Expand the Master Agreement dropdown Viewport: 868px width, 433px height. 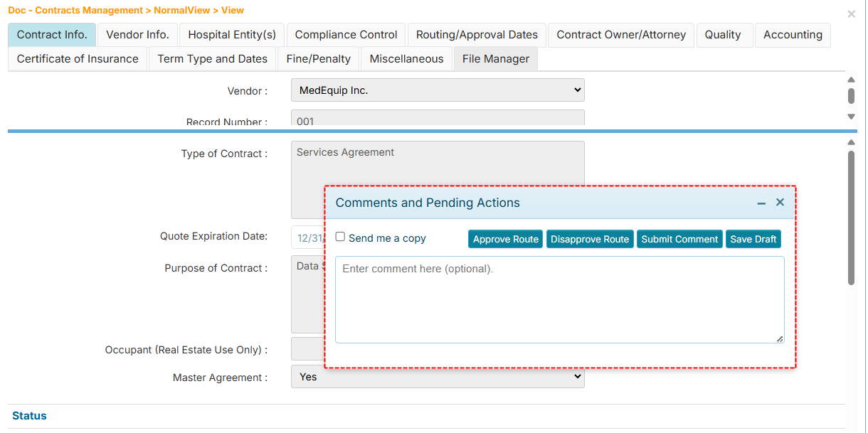pos(575,378)
